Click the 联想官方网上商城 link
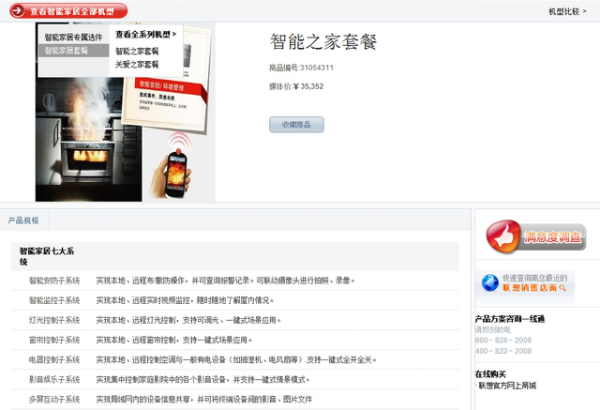The height and width of the screenshot is (410, 600). pyautogui.click(x=507, y=385)
